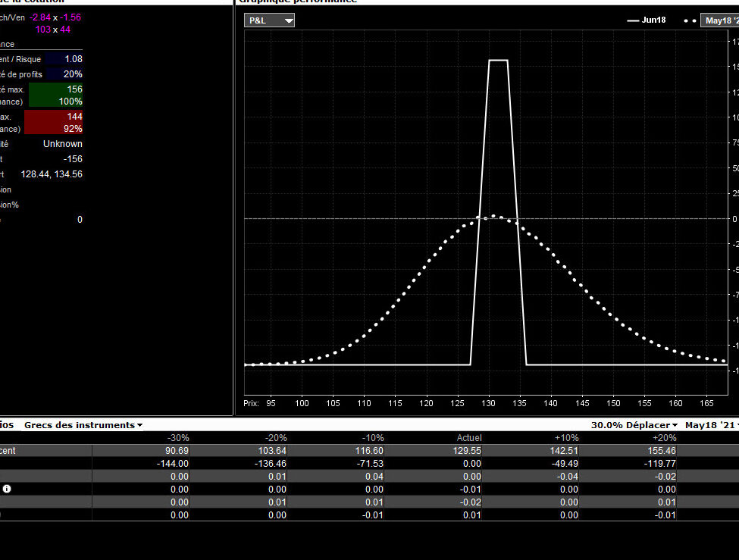Open the P&L chart type dropdown
This screenshot has width=739, height=560.
[269, 20]
